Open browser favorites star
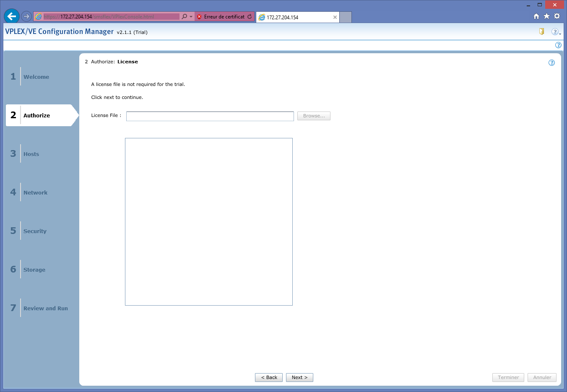Viewport: 567px width, 392px height. coord(546,16)
